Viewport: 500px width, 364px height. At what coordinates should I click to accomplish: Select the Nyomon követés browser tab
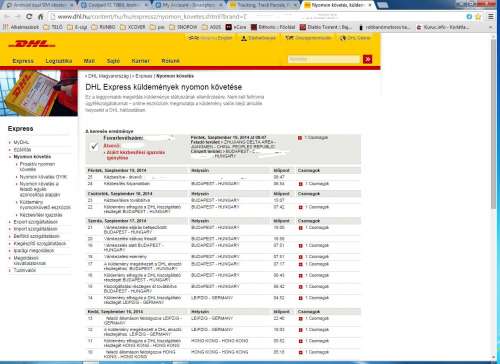click(x=337, y=5)
